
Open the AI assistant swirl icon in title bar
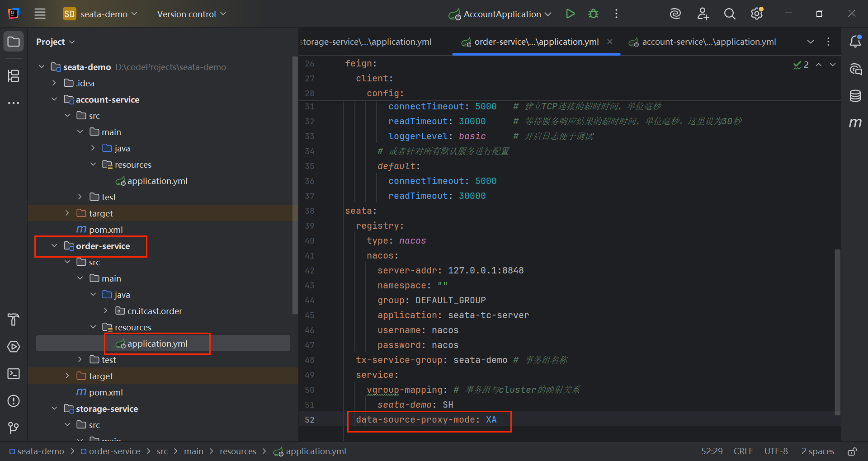click(675, 14)
